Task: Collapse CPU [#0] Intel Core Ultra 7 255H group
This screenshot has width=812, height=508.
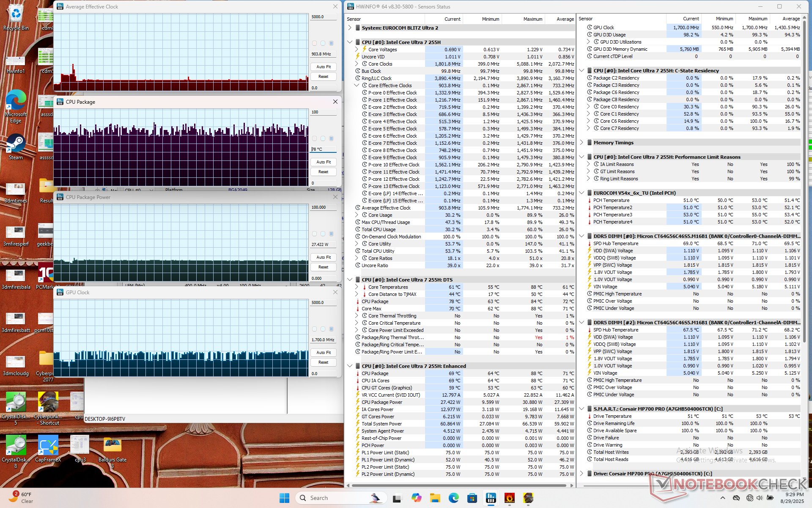Action: pyautogui.click(x=350, y=42)
